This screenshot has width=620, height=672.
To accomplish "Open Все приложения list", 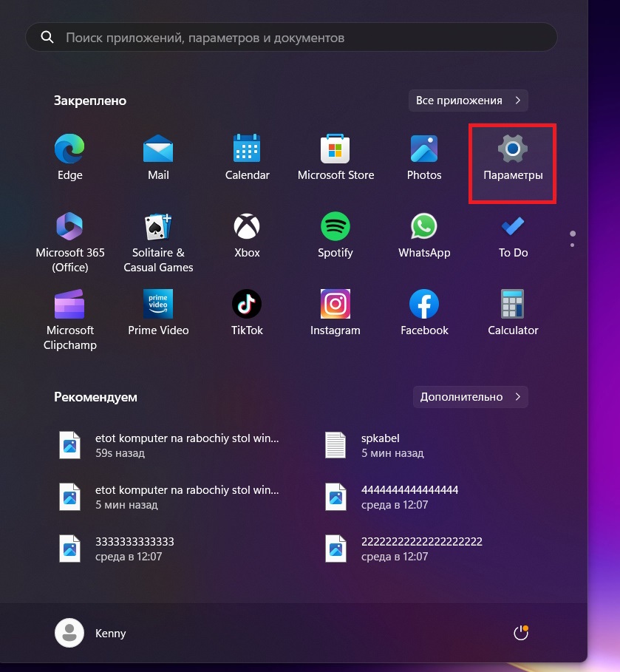I will tap(468, 101).
